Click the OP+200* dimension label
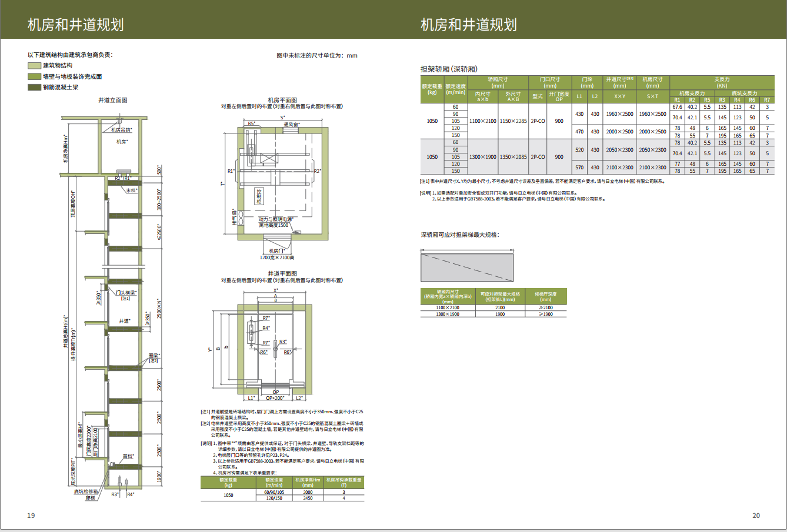Viewport: 787px width, 532px height. [x=275, y=398]
